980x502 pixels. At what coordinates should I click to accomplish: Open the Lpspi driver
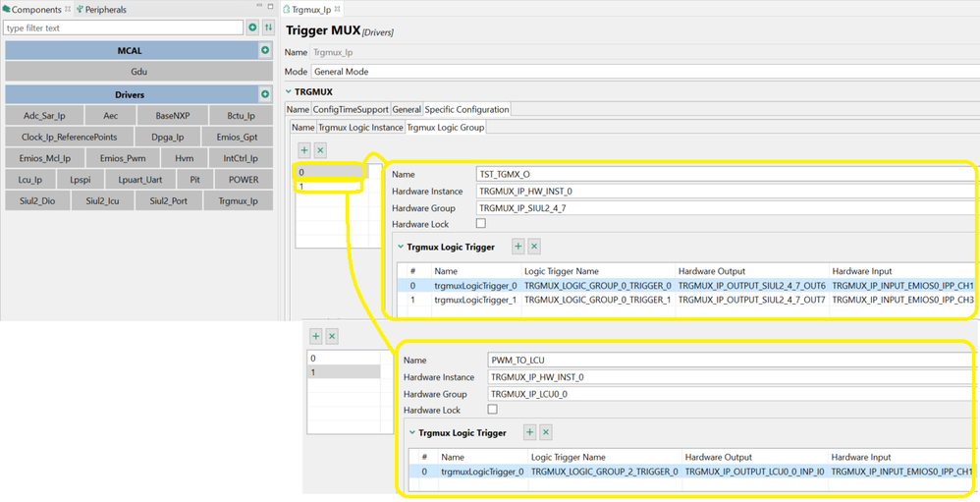click(x=80, y=180)
